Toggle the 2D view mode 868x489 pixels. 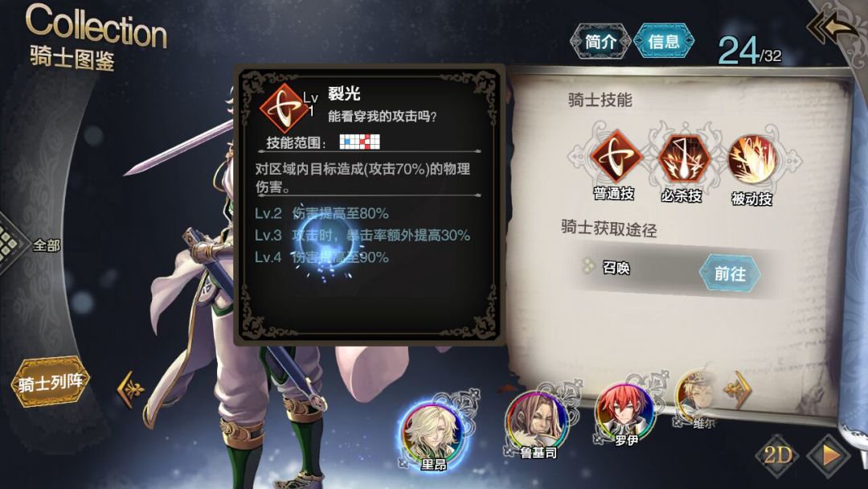[x=777, y=455]
